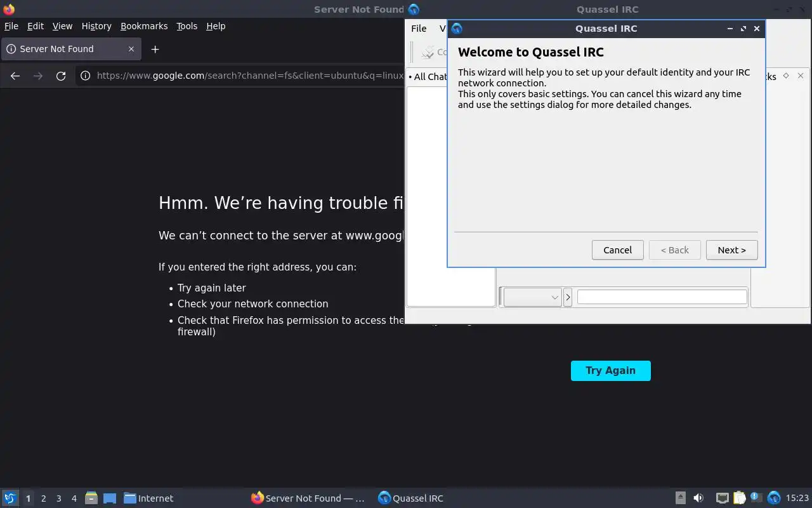Open Firefox File menu
Image resolution: width=812 pixels, height=508 pixels.
(11, 26)
